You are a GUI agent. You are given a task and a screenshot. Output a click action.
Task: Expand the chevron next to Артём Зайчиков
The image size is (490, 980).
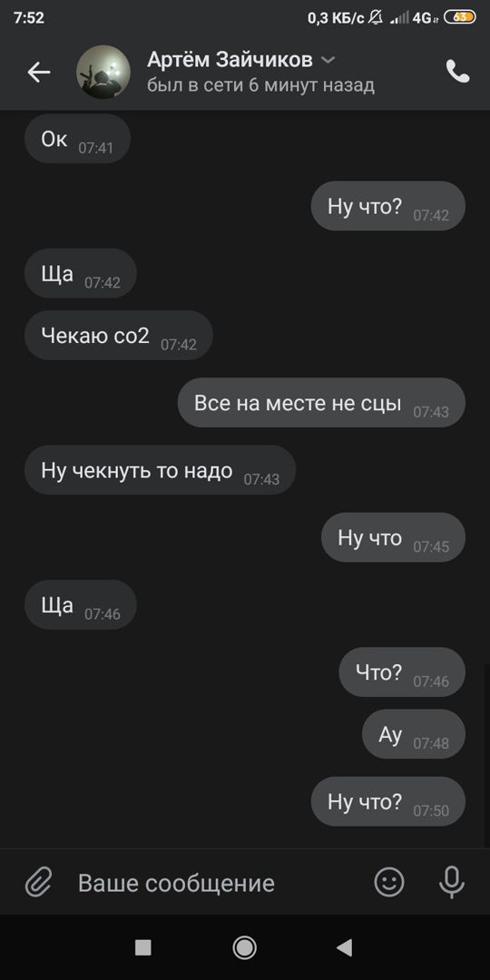[x=328, y=60]
